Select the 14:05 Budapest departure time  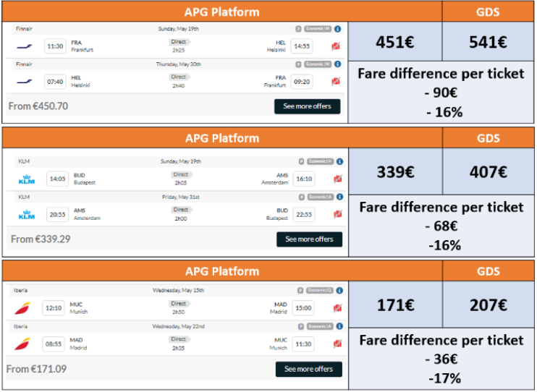pyautogui.click(x=57, y=179)
